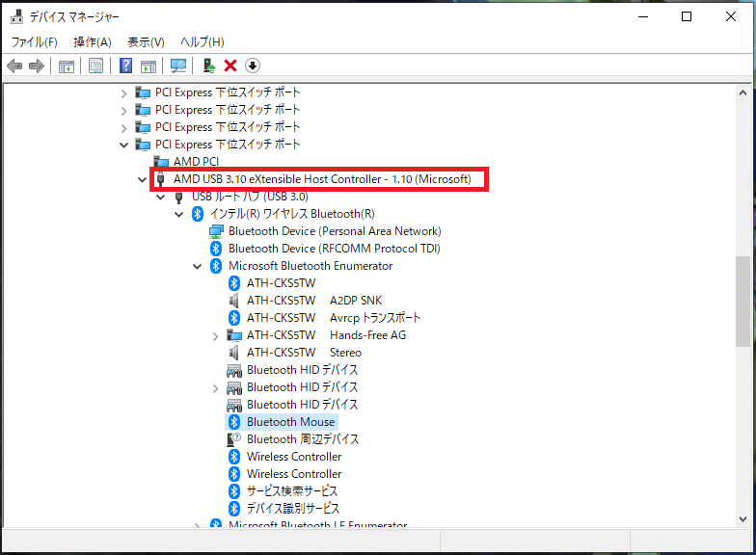
Task: Click the network icon of Personal Area Network device
Action: [216, 231]
